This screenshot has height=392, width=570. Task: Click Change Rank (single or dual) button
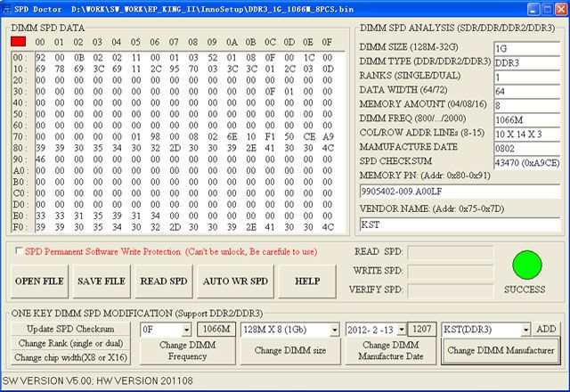(x=70, y=343)
